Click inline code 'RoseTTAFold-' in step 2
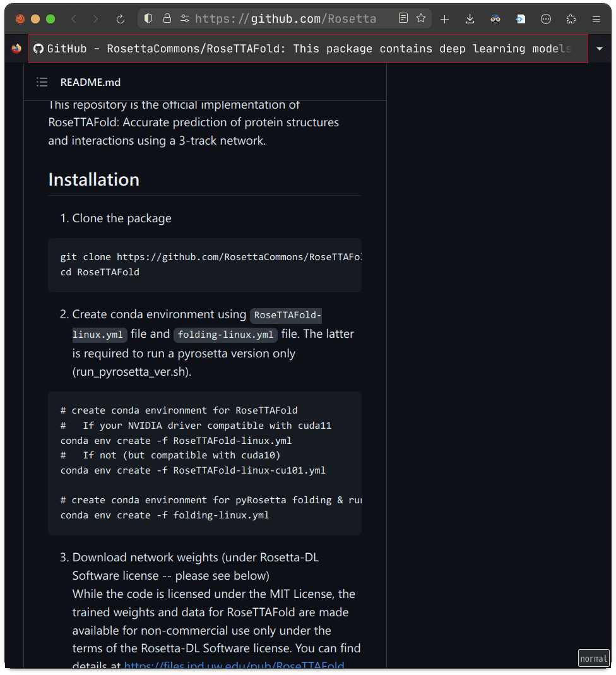Screen dimensions: 616x675 (287, 315)
